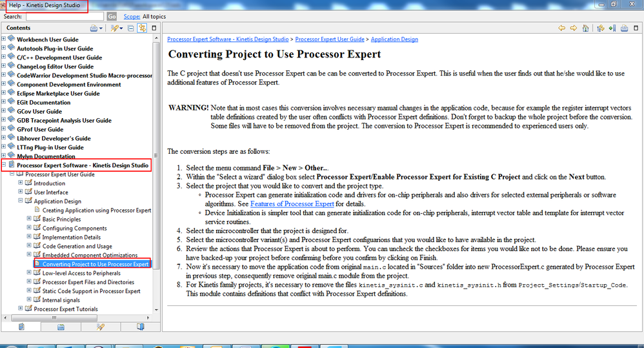Viewport: 644px width, 348px height.
Task: Expand the User Interface tree node
Action: tap(21, 192)
